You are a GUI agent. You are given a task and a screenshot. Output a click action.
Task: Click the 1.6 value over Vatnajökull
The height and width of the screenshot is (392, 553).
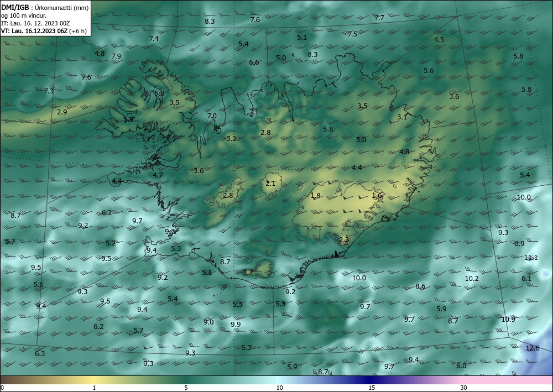point(377,195)
